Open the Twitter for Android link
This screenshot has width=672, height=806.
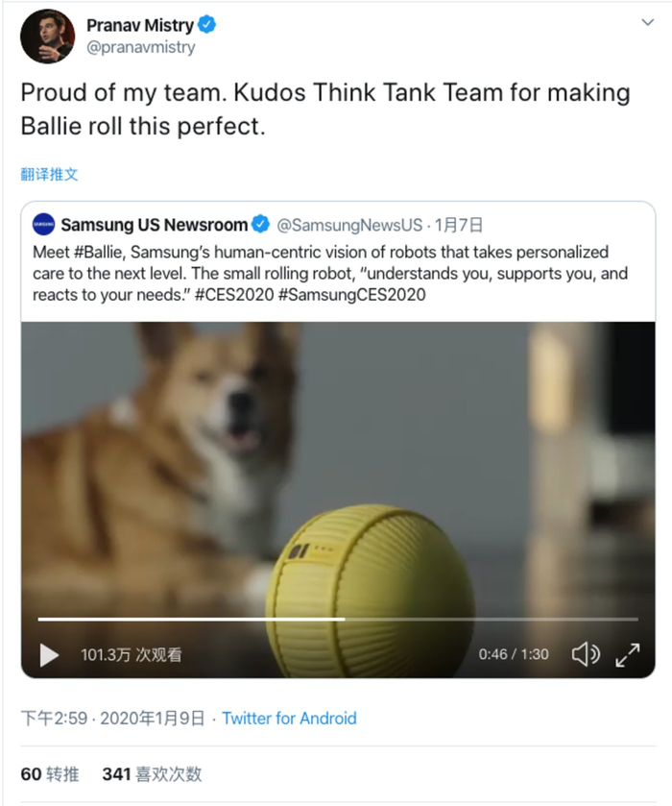point(289,719)
